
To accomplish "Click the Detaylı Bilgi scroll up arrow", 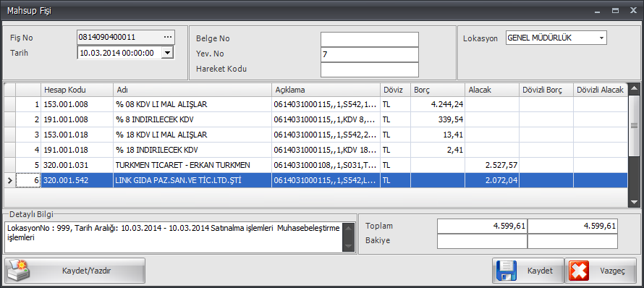I will click(x=348, y=228).
